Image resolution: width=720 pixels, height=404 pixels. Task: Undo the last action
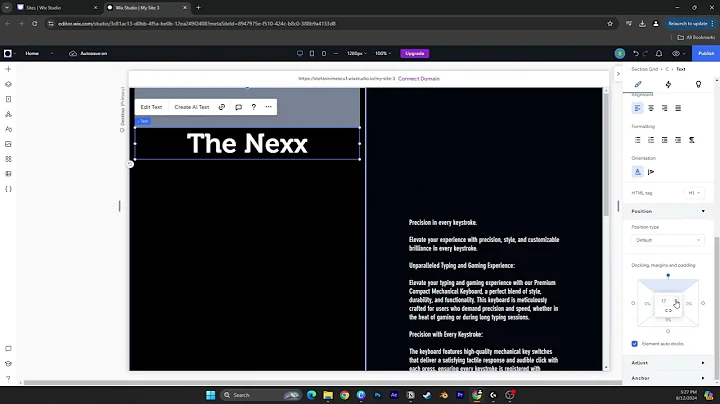coord(636,53)
